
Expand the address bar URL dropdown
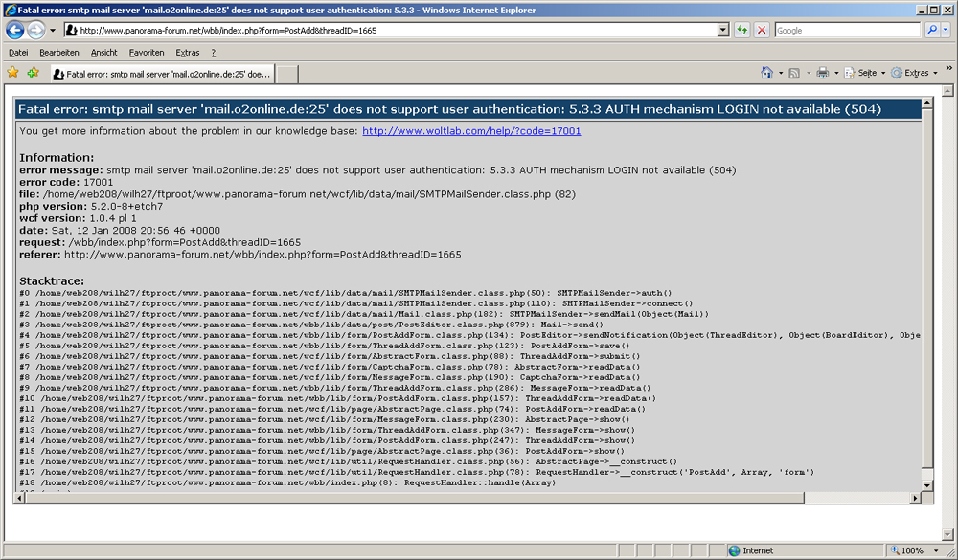723,31
